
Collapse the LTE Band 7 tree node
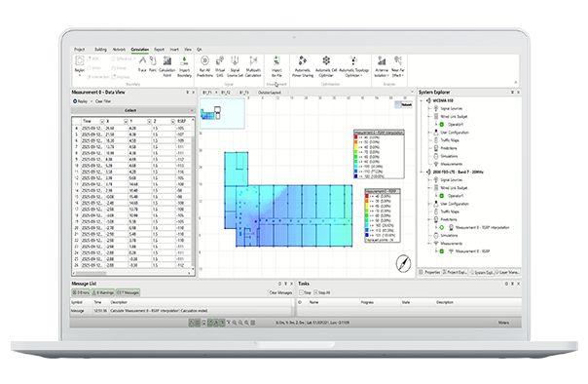(x=422, y=172)
